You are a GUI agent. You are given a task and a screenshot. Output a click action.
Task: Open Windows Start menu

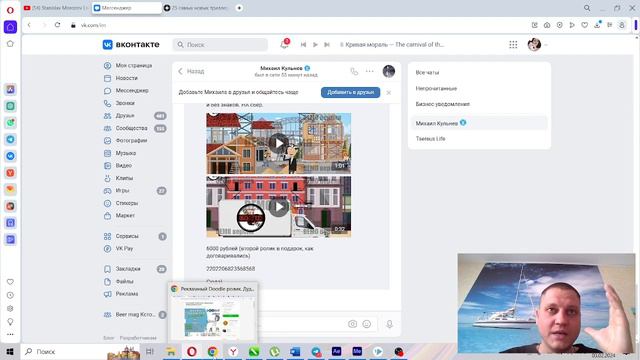[x=10, y=351]
